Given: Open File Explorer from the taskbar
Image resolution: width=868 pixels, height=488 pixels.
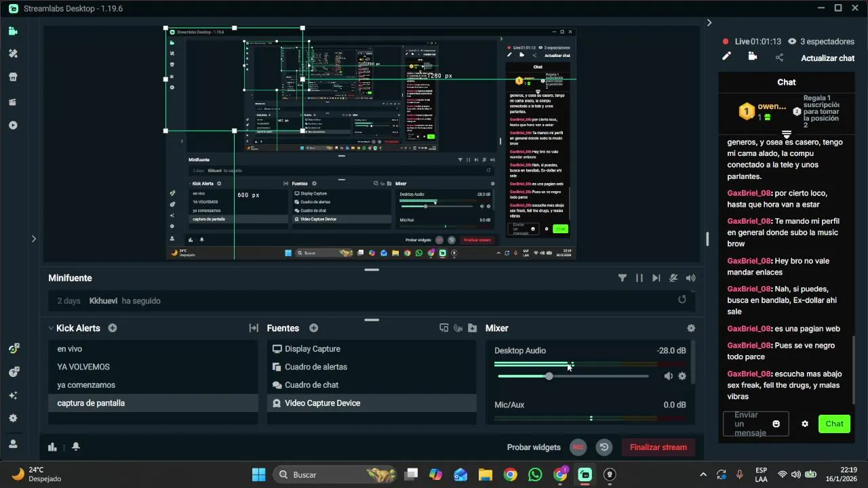Looking at the screenshot, I should coord(485,474).
